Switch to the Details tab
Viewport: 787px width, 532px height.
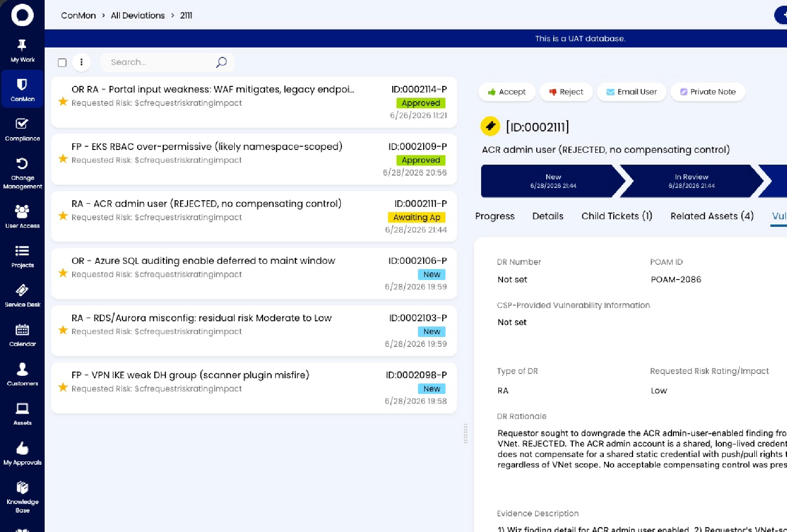pos(548,216)
